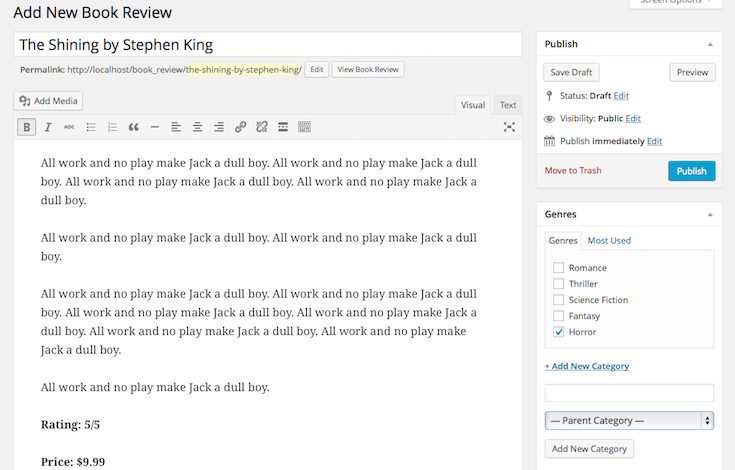Toggle bold formatting in editor toolbar
735x470 pixels.
27,127
